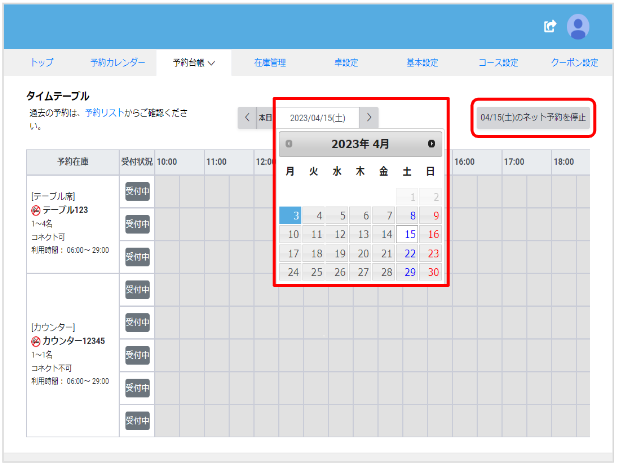
Task: Open 基本設定 tab
Action: point(422,62)
